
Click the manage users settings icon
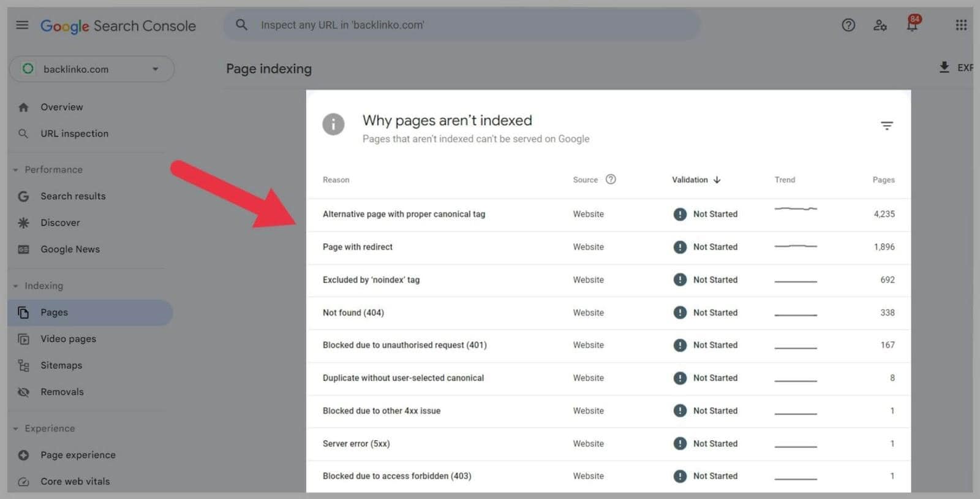tap(880, 25)
